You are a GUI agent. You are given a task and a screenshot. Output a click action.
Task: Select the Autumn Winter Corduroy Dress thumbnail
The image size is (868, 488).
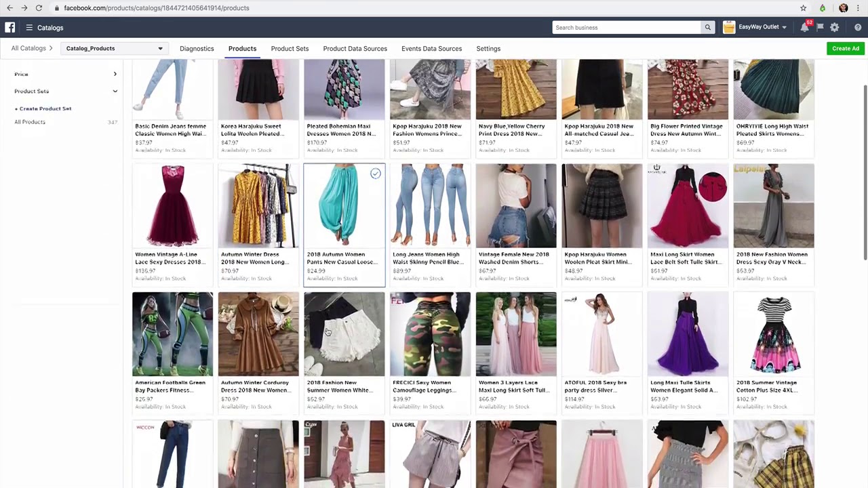[x=258, y=334]
